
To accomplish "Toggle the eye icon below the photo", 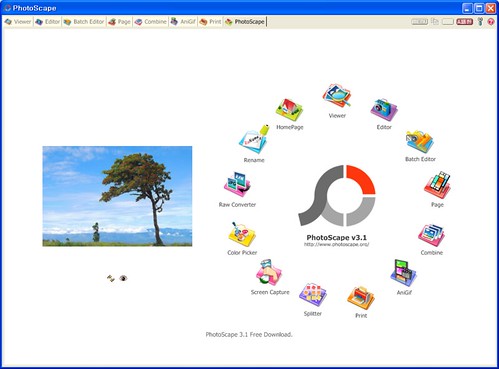I will coord(123,278).
